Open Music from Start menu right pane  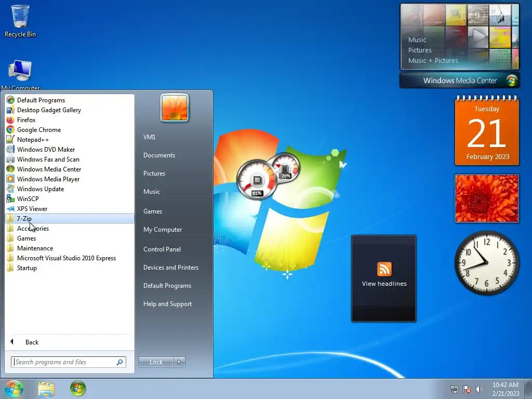[151, 192]
